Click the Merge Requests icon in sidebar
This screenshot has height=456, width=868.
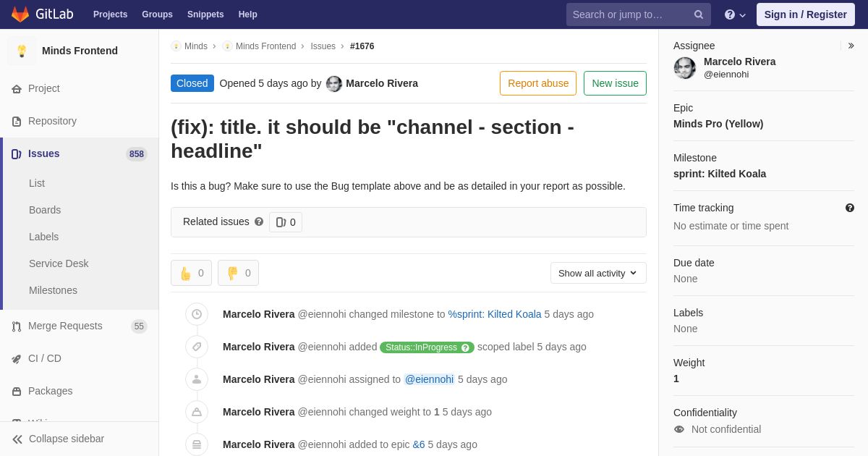[x=17, y=326]
